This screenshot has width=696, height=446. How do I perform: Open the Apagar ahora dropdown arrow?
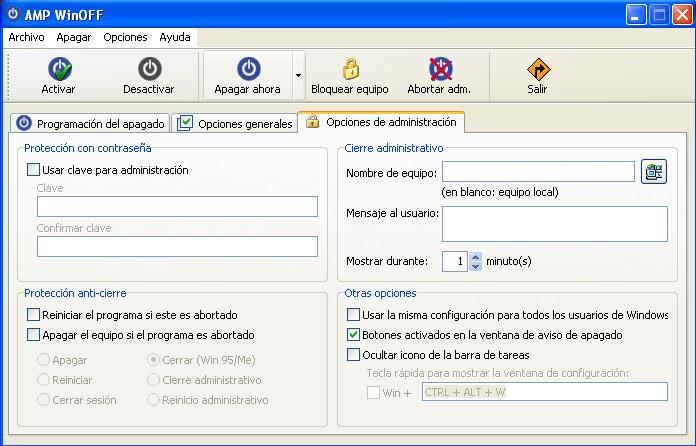coord(298,75)
